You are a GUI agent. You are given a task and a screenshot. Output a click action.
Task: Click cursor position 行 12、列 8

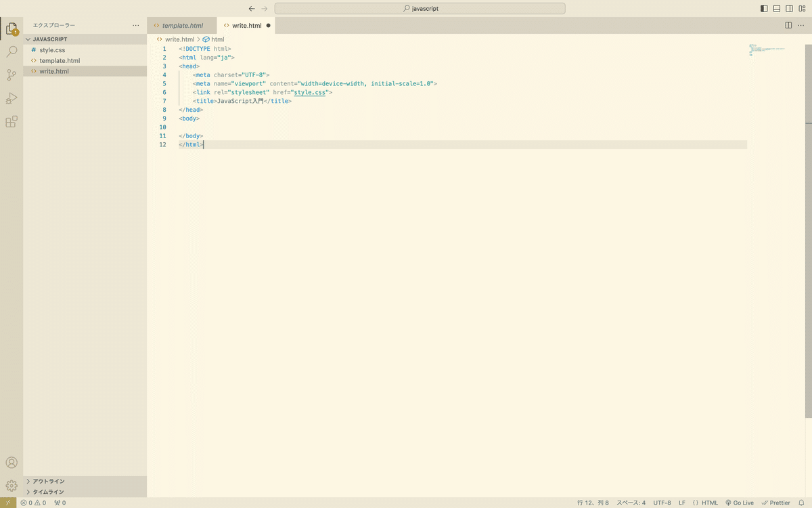tap(593, 503)
